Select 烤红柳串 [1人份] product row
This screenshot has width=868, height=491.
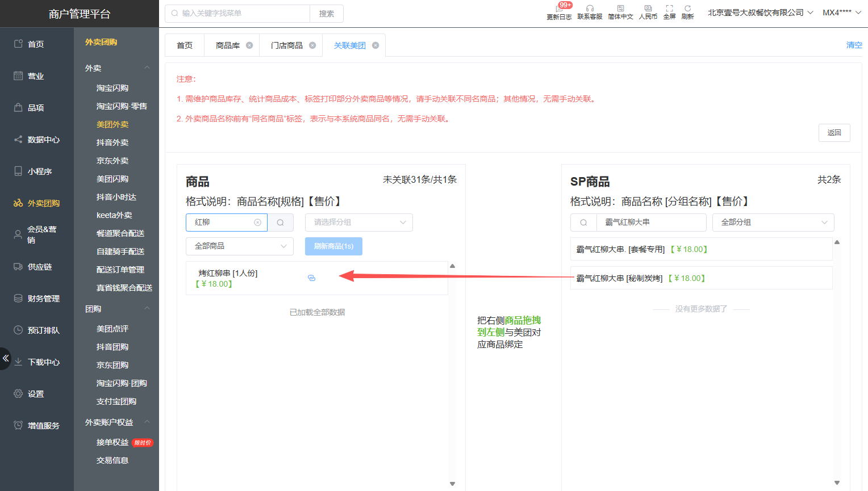[x=317, y=278]
